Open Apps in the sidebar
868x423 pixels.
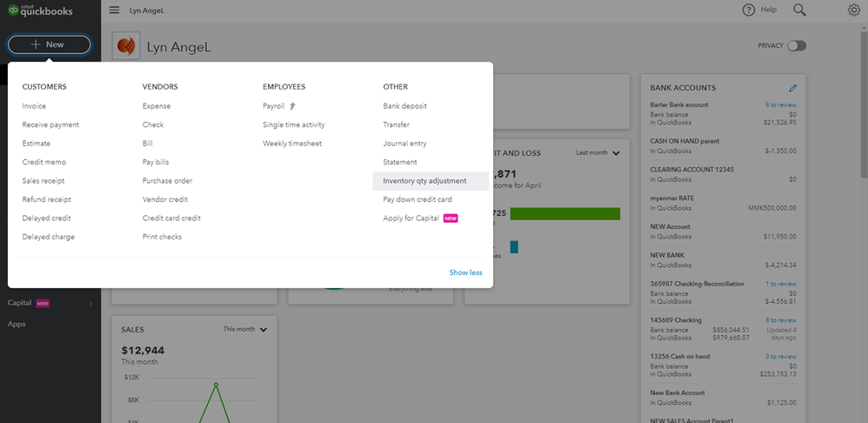16,325
